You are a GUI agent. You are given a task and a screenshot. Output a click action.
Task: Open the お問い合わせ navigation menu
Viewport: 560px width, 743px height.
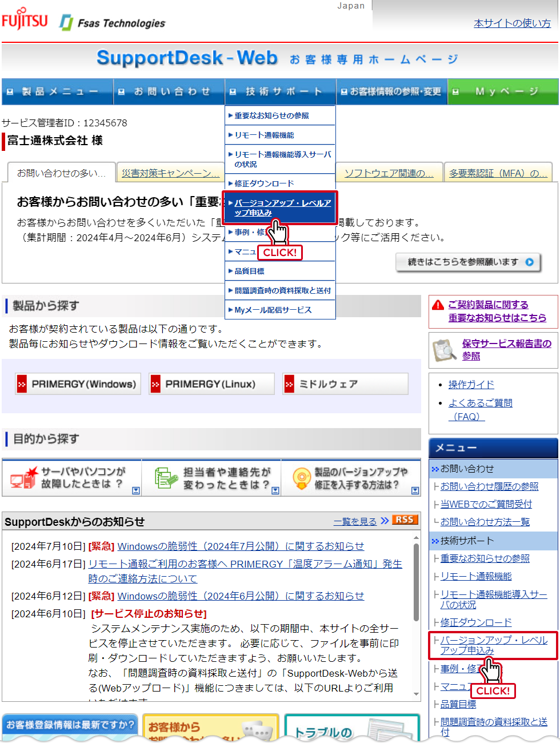169,91
